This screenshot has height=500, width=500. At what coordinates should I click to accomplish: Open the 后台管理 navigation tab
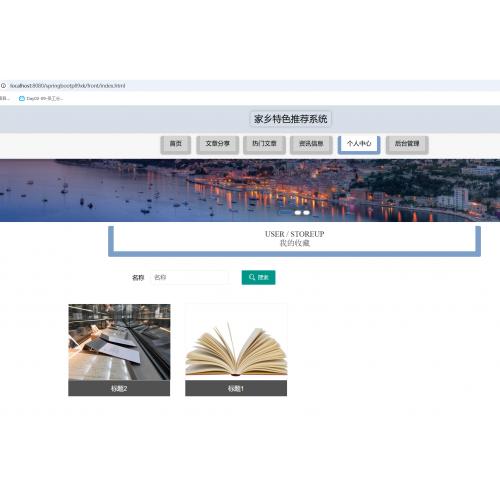(407, 144)
